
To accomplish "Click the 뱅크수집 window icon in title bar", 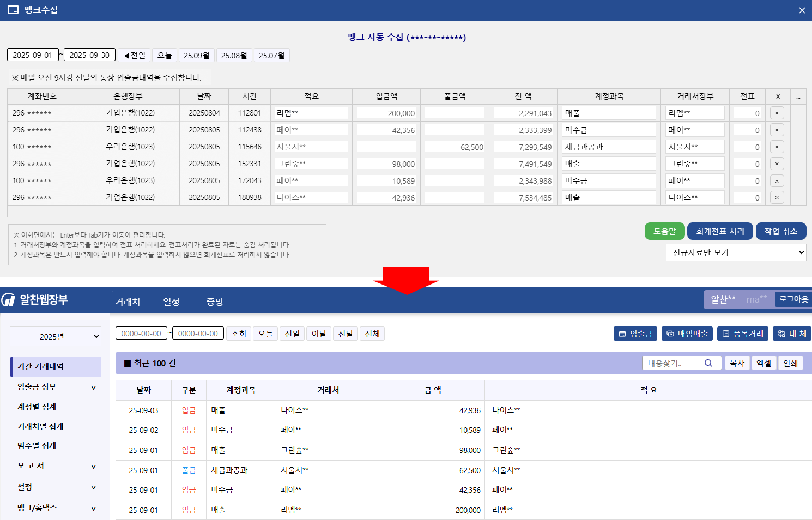I will coord(13,10).
